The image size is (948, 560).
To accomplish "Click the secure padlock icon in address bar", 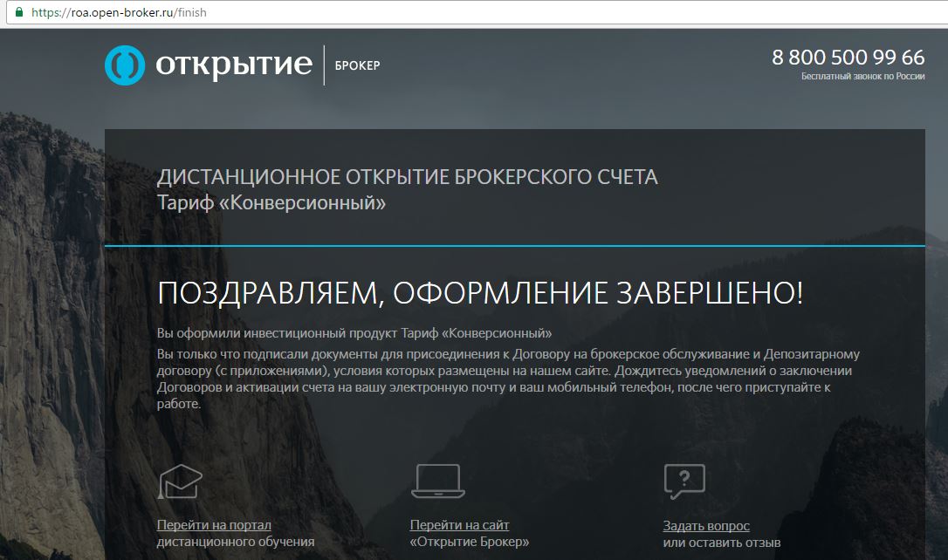I will [18, 13].
